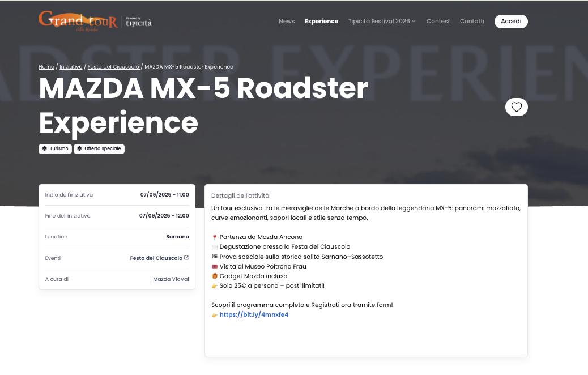The width and height of the screenshot is (588, 375).
Task: Click the start date 07/09/2025 - 11:00
Action: (165, 195)
